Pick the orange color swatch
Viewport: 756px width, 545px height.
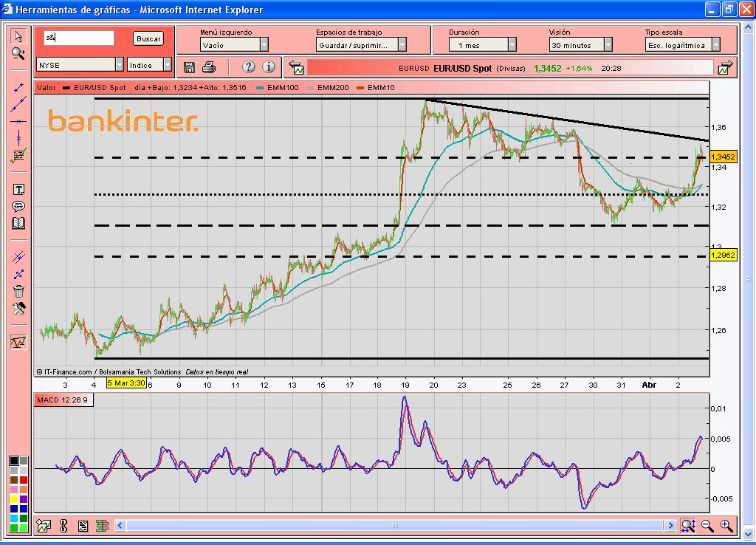[x=24, y=490]
